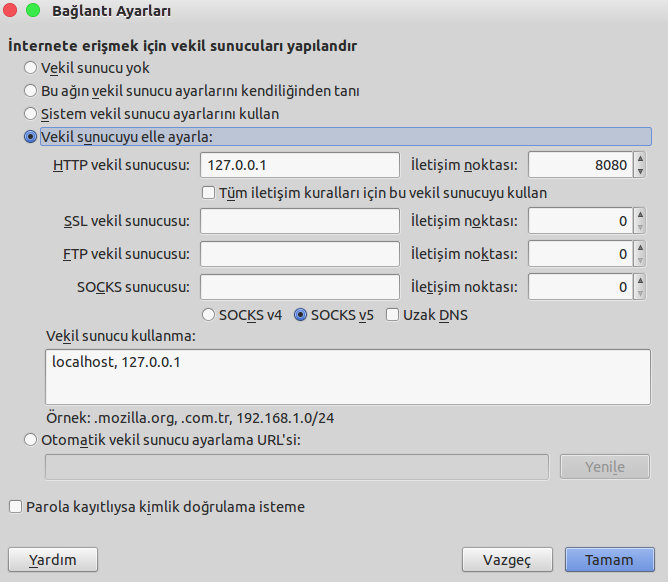Click the SOCKS sunucusu input field
Viewport: 668px width, 582px height.
(299, 287)
